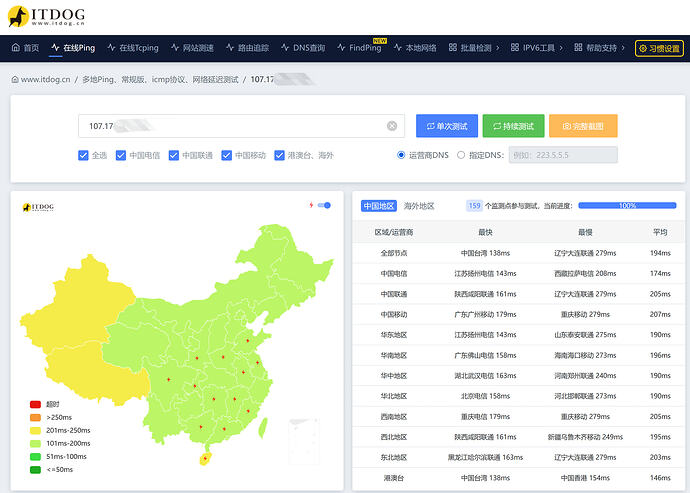Click the 159 monitoring points badge
Image resolution: width=690 pixels, height=493 pixels.
pyautogui.click(x=474, y=206)
